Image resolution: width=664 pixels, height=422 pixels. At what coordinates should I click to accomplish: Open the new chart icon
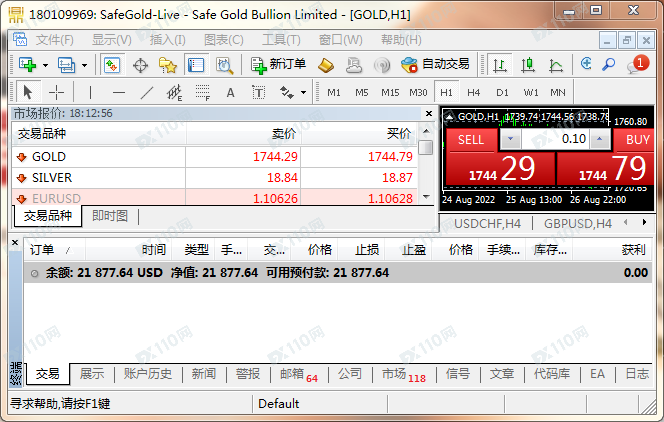coord(28,65)
